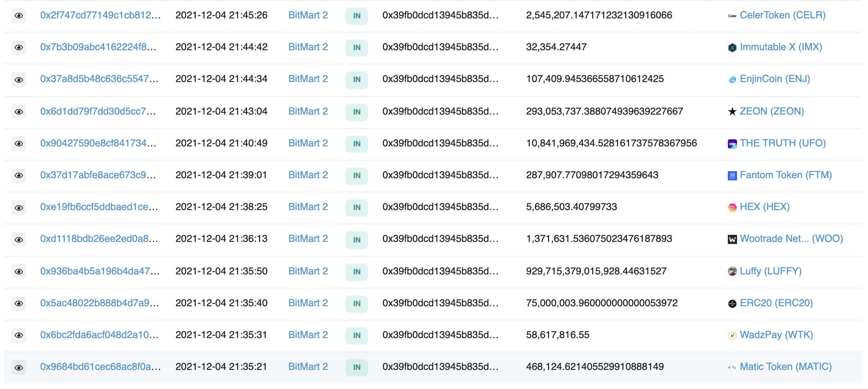
Task: Open the Luffy (LUFFY) token link
Action: click(x=771, y=271)
